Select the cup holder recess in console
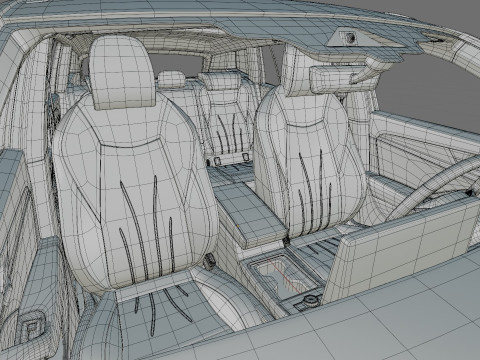The height and width of the screenshot is (360, 480). [x=283, y=275]
